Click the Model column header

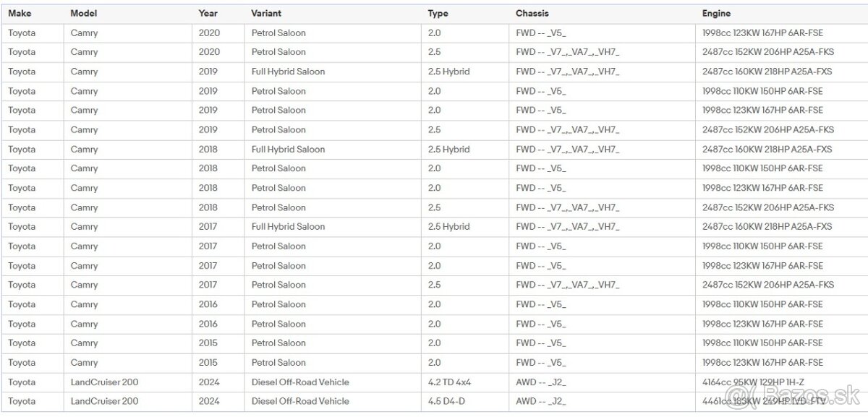84,14
